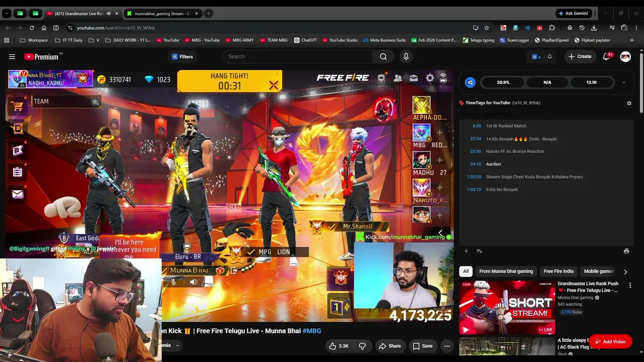Click the Add Video button
Image resolution: width=644 pixels, height=362 pixels.
click(x=610, y=342)
